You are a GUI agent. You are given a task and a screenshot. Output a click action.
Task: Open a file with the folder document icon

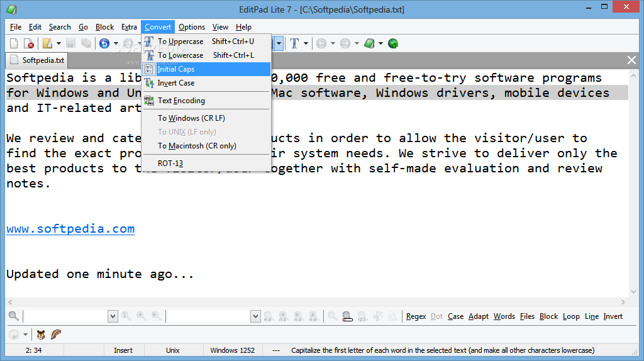pyautogui.click(x=48, y=43)
